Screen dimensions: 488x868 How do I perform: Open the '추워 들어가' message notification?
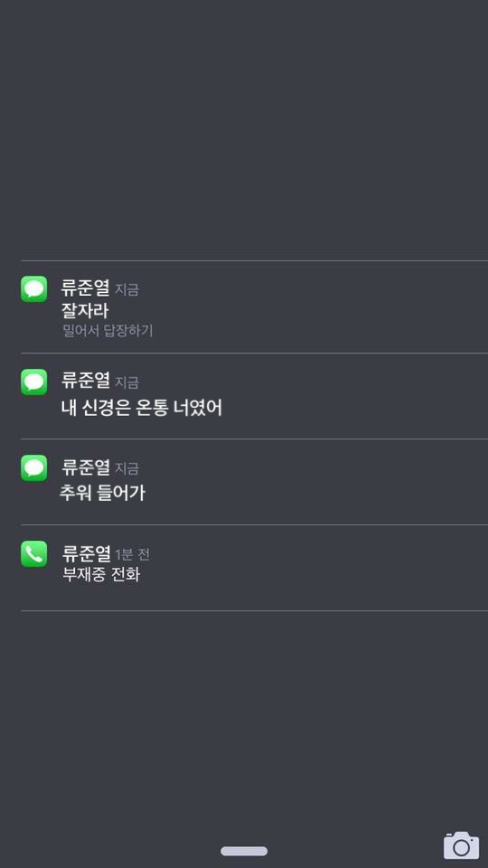pyautogui.click(x=255, y=482)
